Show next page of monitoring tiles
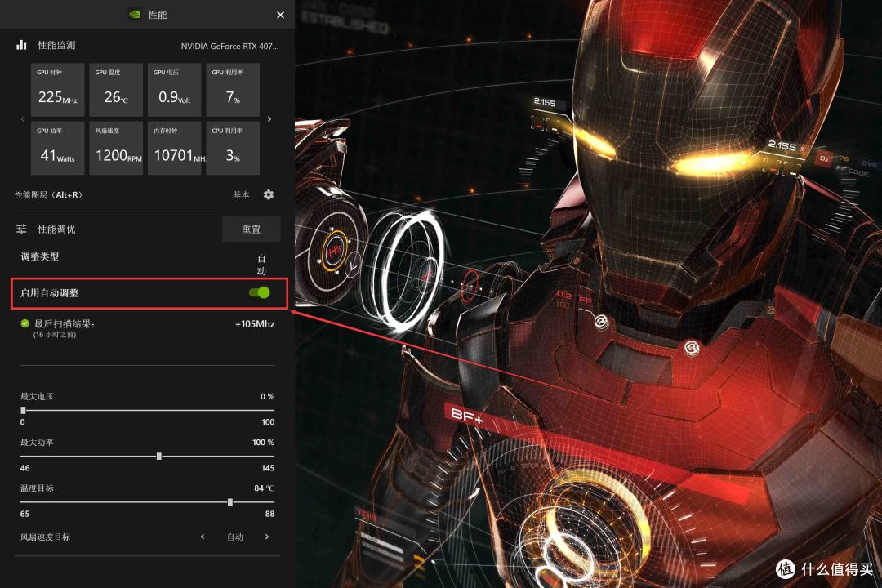 pyautogui.click(x=269, y=118)
